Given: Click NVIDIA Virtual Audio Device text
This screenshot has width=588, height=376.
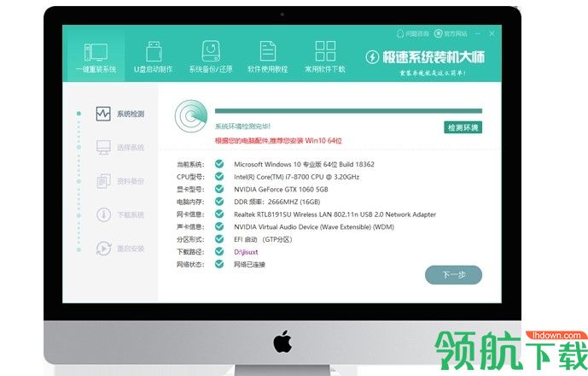Looking at the screenshot, I should 314,226.
